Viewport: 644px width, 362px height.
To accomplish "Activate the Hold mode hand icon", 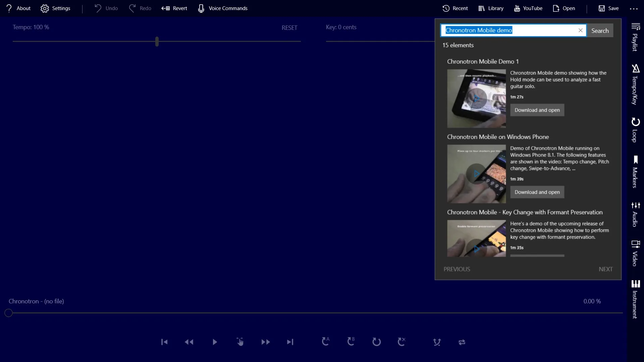I will pyautogui.click(x=240, y=342).
